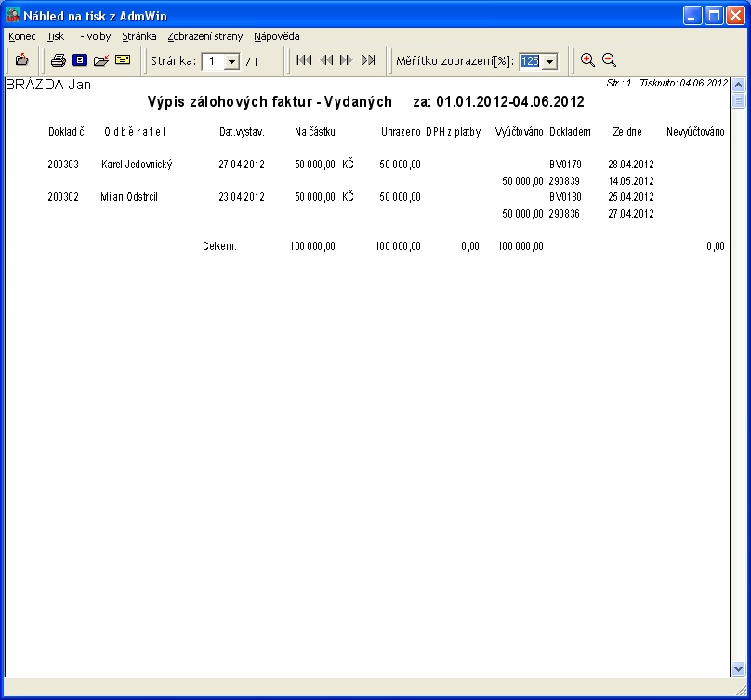The image size is (751, 700).
Task: Click the printer icon
Action: [59, 60]
